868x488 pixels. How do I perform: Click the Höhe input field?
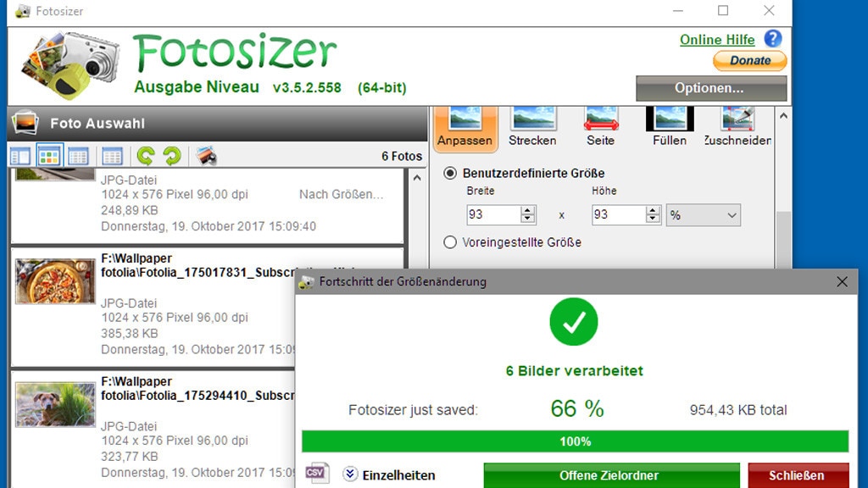(x=619, y=214)
